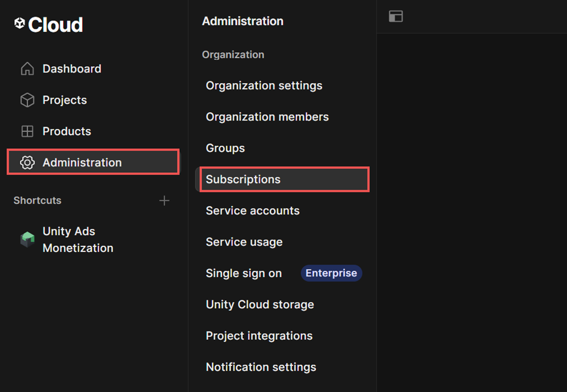Toggle the sidebar layout panel icon
The image size is (567, 392).
pyautogui.click(x=396, y=16)
